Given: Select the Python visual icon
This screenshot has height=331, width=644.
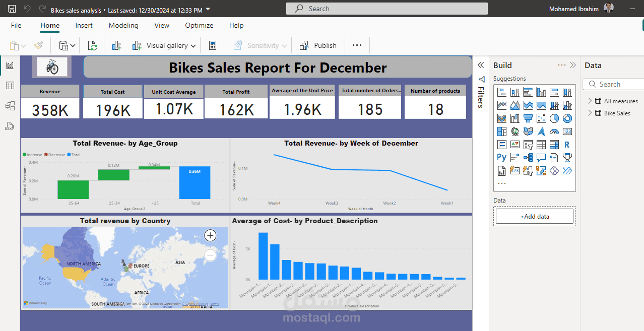Looking at the screenshot, I should (x=501, y=157).
